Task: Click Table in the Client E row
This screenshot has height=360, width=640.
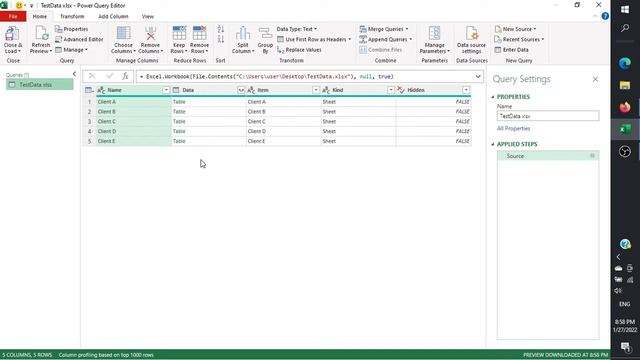Action: click(179, 141)
